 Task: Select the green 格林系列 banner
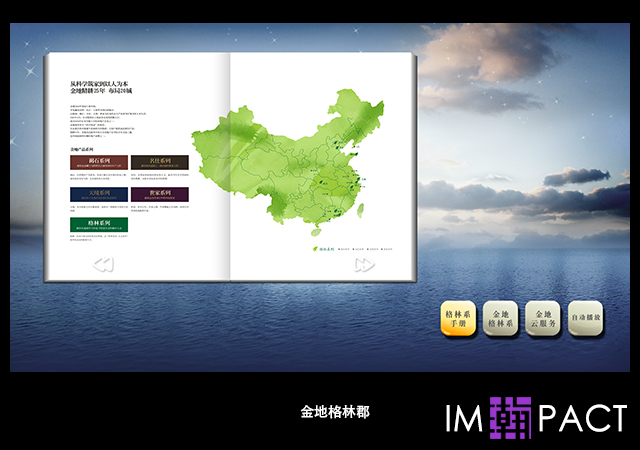click(99, 225)
